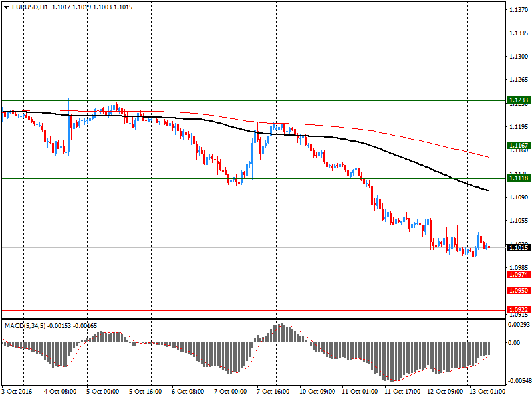Viewport: 532px width, 399px height.
Task: Click the 1.1265 price scale value
Action: tap(519, 80)
